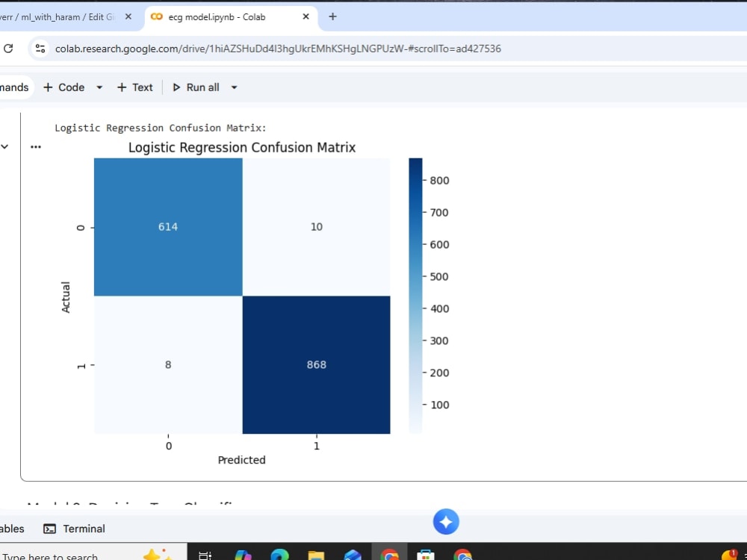This screenshot has height=560, width=747.
Task: Click the Windows search box
Action: [93, 553]
